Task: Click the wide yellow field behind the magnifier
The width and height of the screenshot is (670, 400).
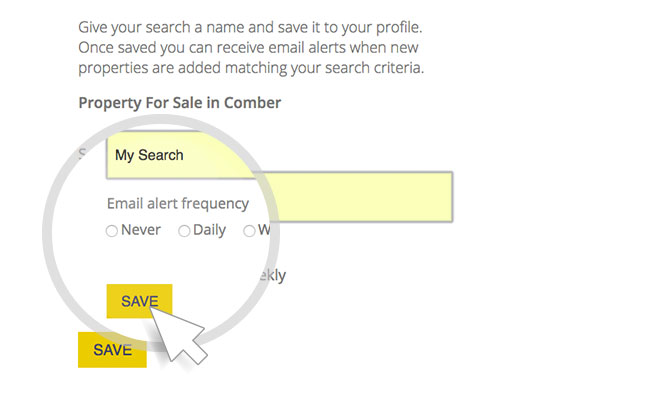Action: pyautogui.click(x=370, y=196)
